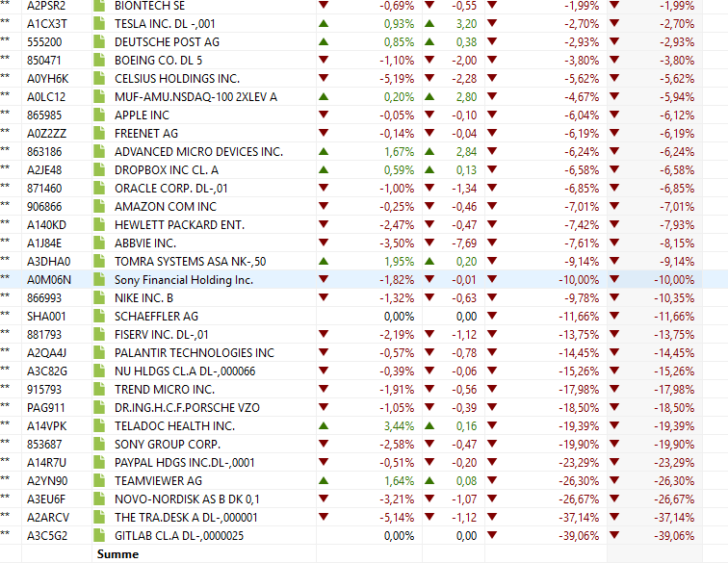Click WKN code A3C5G2
Viewport: 728px width, 563px height.
(47, 536)
